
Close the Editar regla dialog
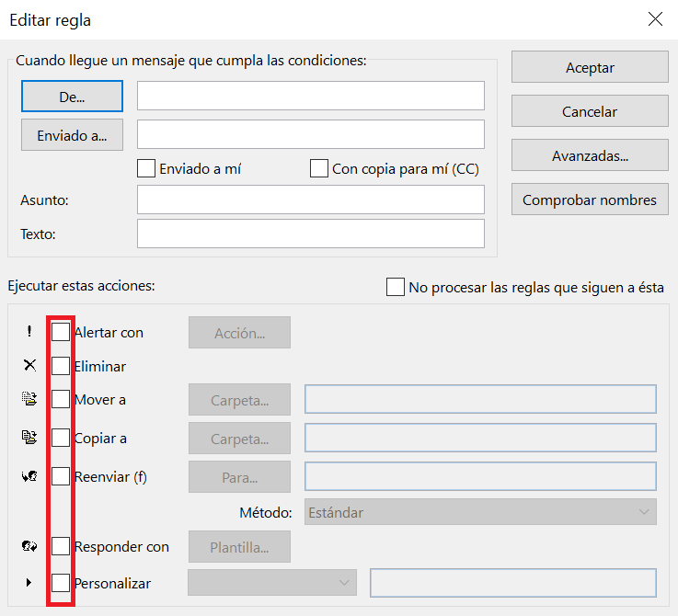(x=655, y=19)
